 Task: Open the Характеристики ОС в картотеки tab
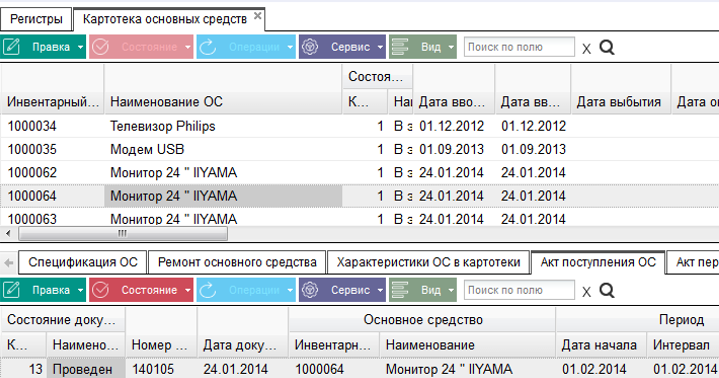tap(428, 262)
